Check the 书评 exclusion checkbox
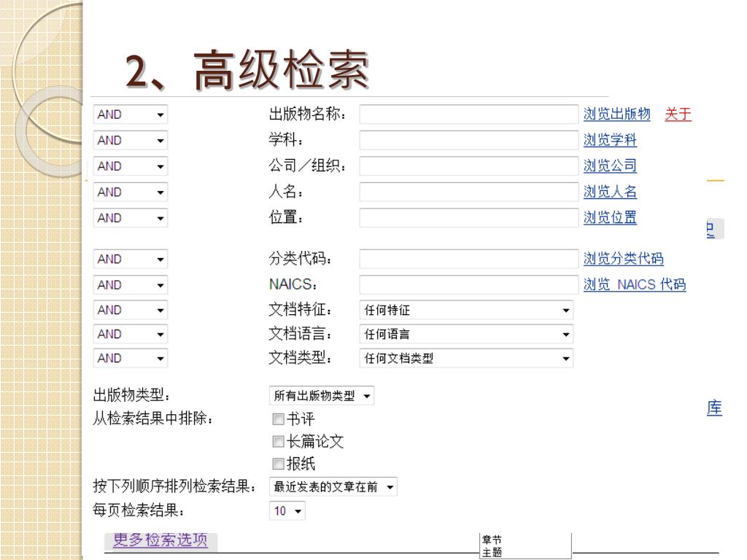The width and height of the screenshot is (747, 560). pyautogui.click(x=278, y=419)
